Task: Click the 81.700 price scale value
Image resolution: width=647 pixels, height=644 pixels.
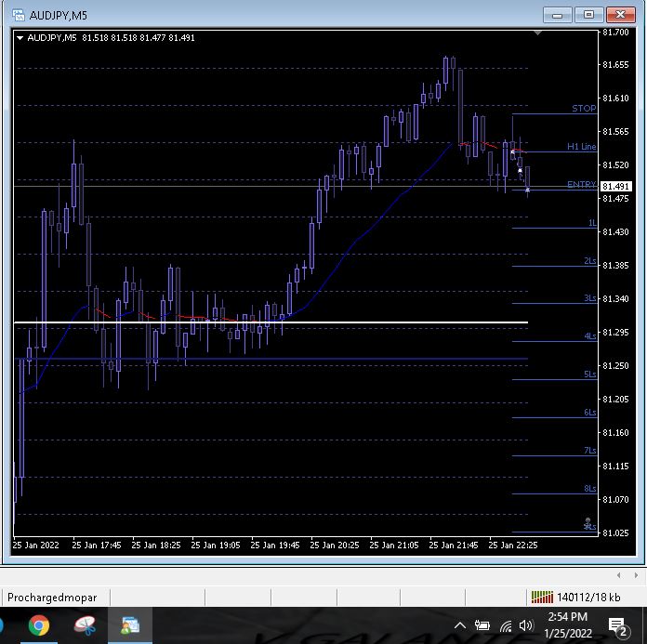Action: pyautogui.click(x=615, y=33)
